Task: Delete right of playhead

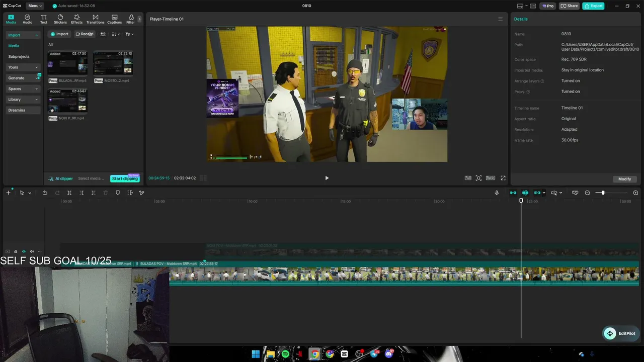Action: point(94,193)
